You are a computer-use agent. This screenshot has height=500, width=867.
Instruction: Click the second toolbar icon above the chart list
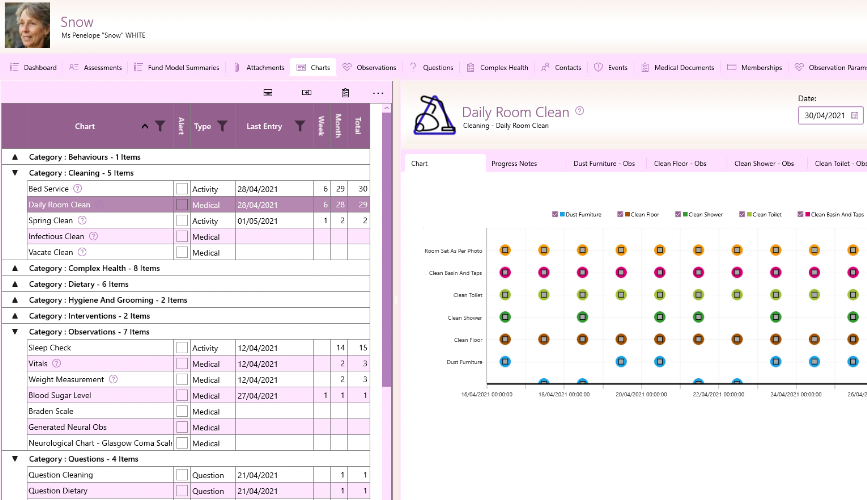pyautogui.click(x=306, y=92)
